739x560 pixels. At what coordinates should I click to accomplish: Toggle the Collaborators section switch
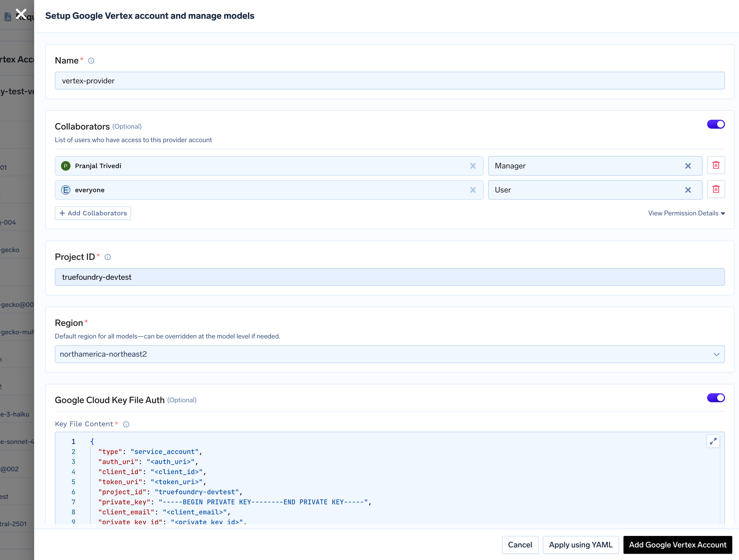716,124
